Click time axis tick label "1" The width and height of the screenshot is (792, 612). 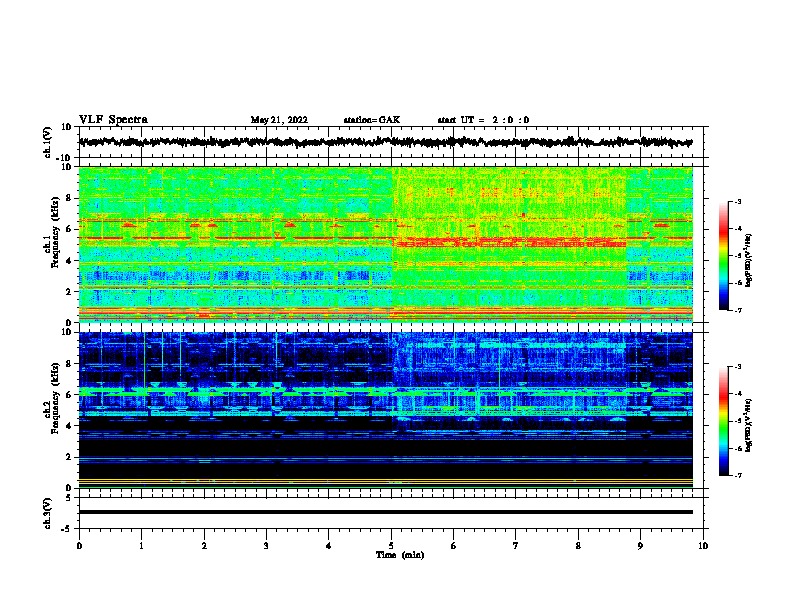click(x=141, y=546)
